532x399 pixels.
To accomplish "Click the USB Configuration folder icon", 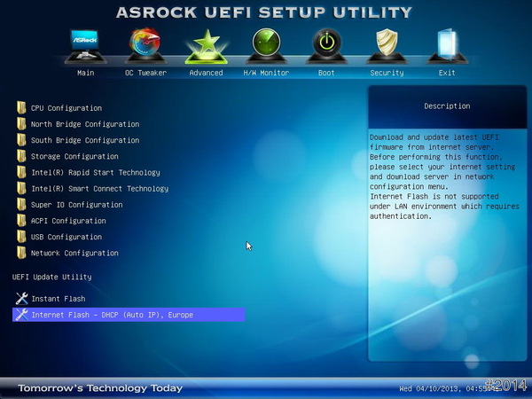I will [x=21, y=237].
